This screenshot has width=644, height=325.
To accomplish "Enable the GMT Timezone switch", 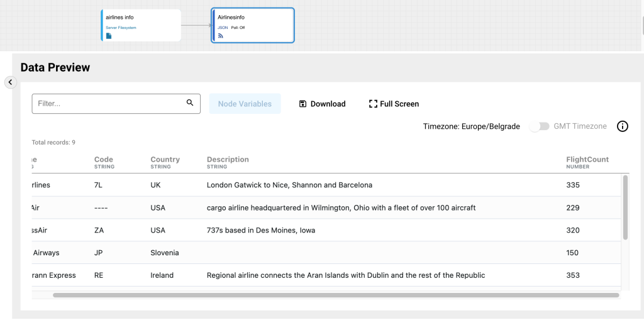I will (539, 126).
